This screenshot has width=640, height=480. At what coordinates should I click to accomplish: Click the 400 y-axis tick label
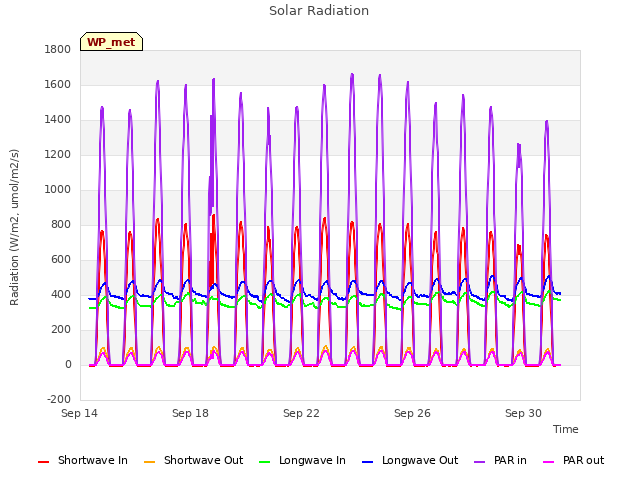coord(61,295)
